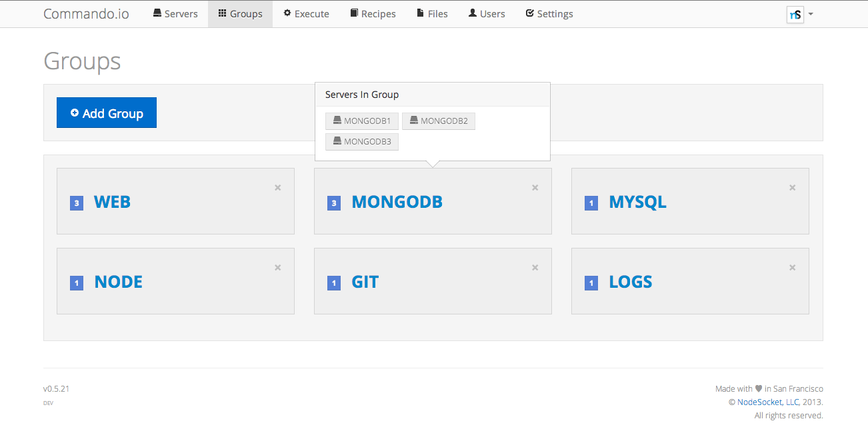Open the WEB group
The height and width of the screenshot is (447, 868).
[112, 202]
